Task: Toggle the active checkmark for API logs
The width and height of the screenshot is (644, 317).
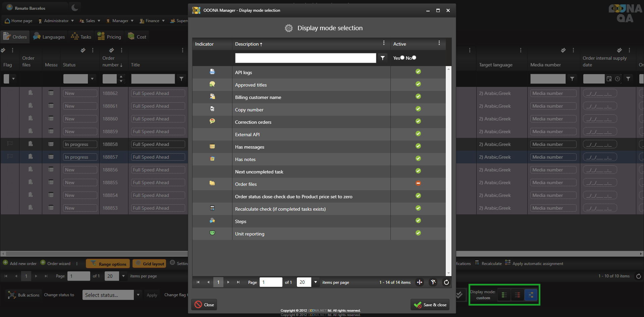Action: (418, 72)
